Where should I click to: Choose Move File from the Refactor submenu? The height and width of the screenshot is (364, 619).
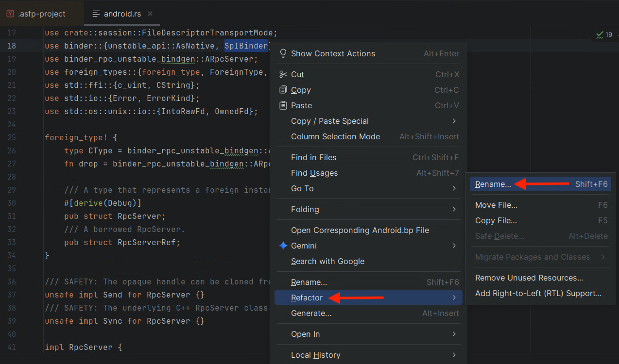496,205
